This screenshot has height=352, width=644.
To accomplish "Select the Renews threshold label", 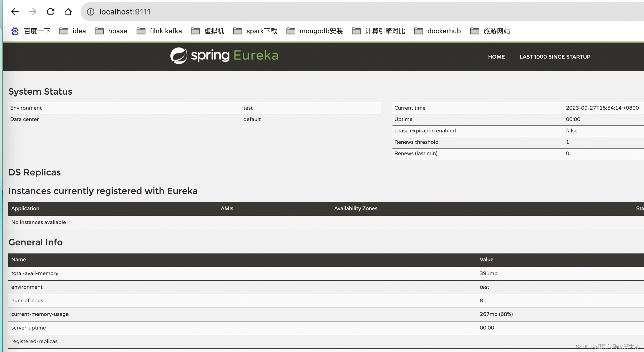I will pos(416,142).
